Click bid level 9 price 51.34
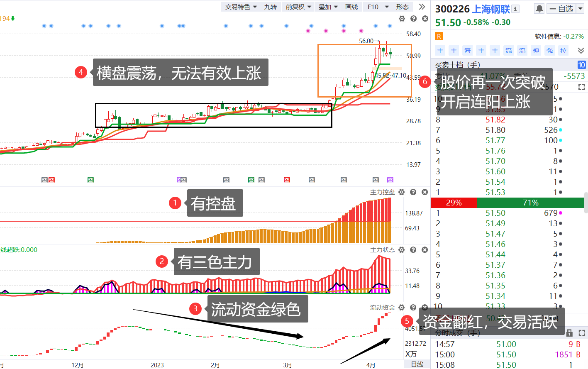Viewport: 588px width, 369px height. [x=495, y=296]
